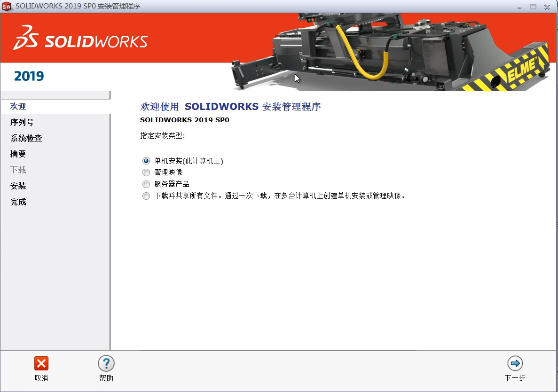Click 安装 step in sidebar
The width and height of the screenshot is (558, 392).
[18, 186]
